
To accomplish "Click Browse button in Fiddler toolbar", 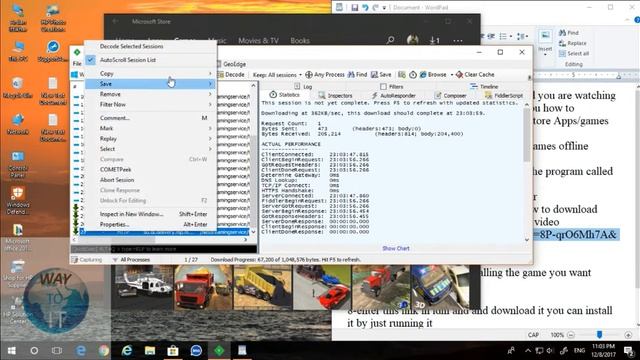I will pos(433,75).
